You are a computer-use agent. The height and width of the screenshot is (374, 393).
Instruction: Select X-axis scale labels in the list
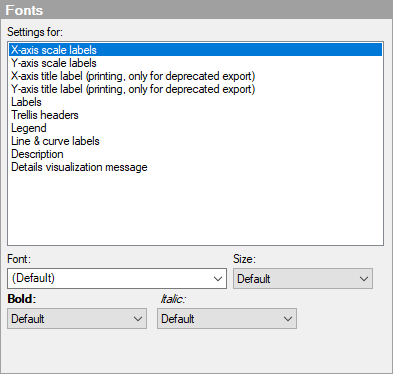click(x=195, y=50)
